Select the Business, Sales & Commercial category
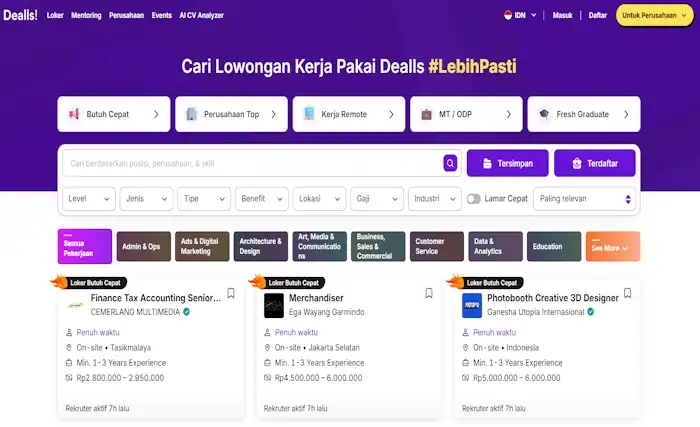 378,246
